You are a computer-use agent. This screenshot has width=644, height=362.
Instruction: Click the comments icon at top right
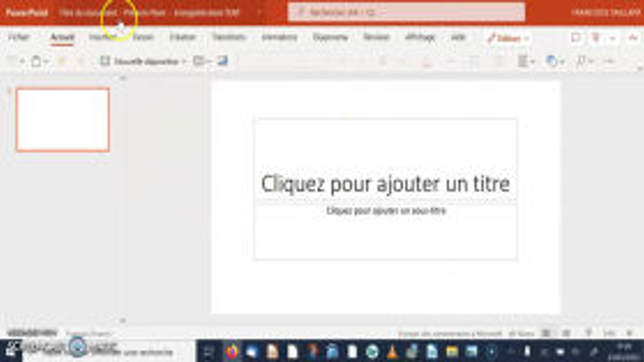coord(576,38)
